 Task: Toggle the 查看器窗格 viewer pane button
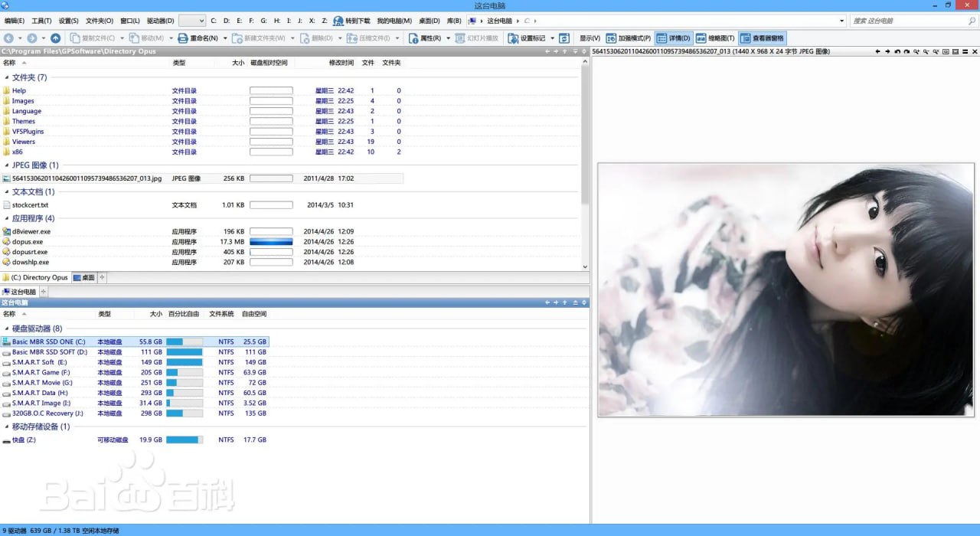point(762,38)
